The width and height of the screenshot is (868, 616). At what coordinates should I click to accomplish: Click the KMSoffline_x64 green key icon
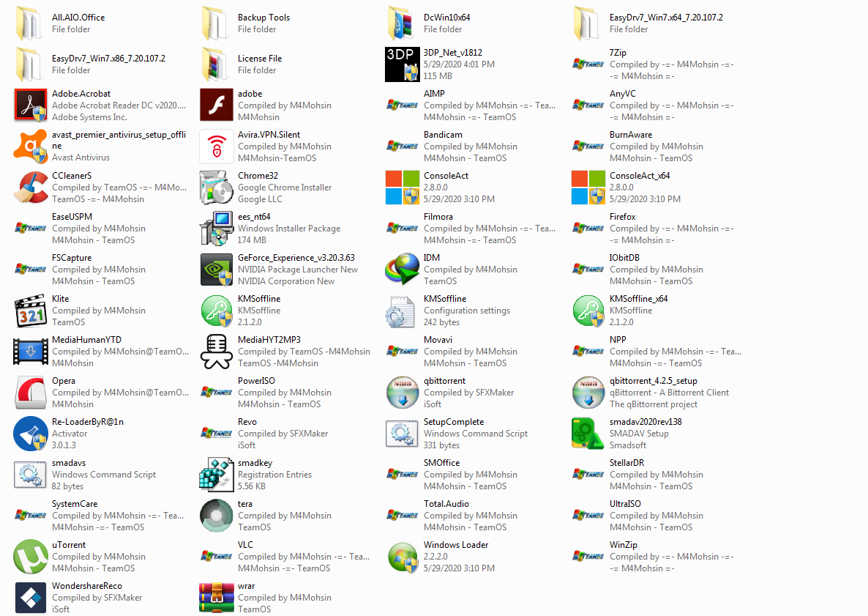pos(588,311)
